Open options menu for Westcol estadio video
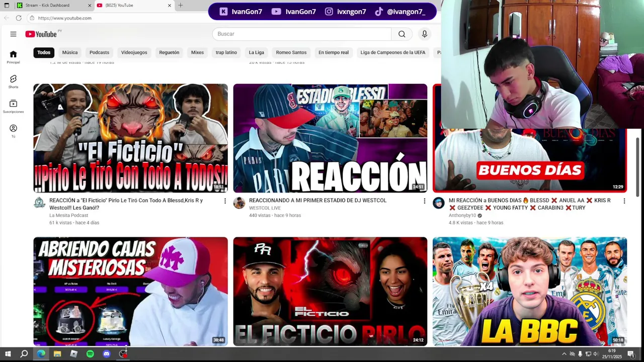Screen dimensions: 644x362 [x=424, y=201]
